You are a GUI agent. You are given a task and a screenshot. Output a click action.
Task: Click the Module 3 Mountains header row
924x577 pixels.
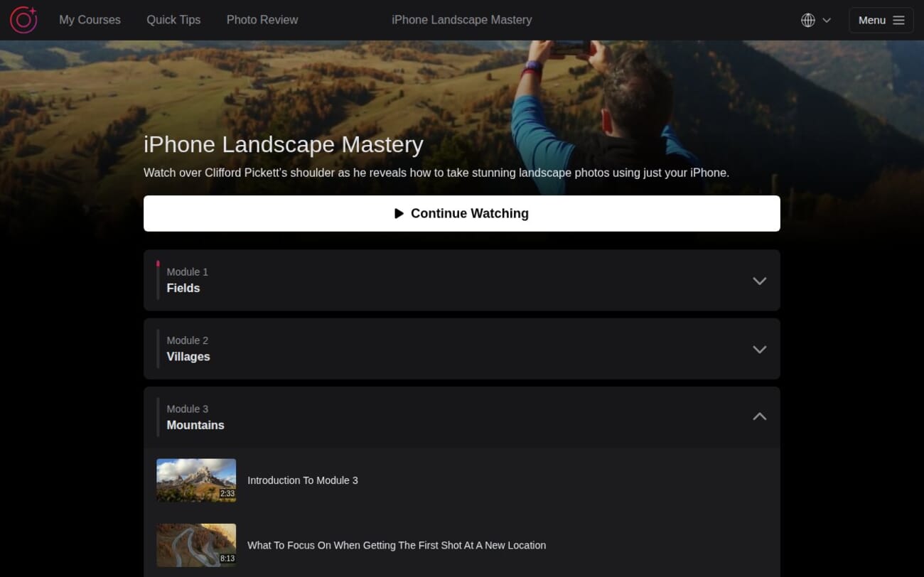tap(462, 416)
